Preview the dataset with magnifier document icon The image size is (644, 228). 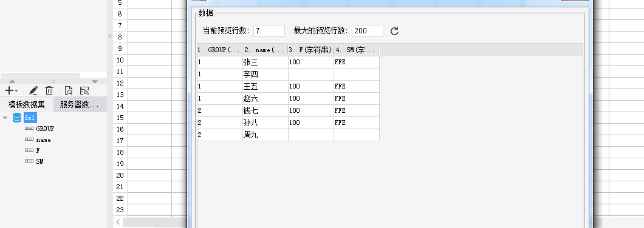click(x=69, y=90)
